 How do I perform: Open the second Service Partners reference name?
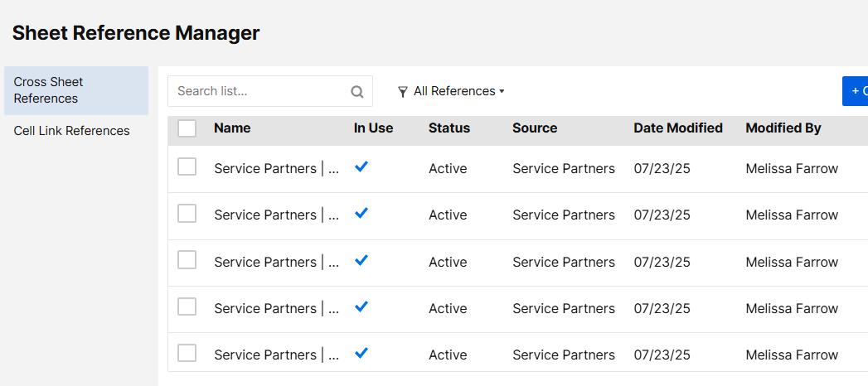[277, 215]
